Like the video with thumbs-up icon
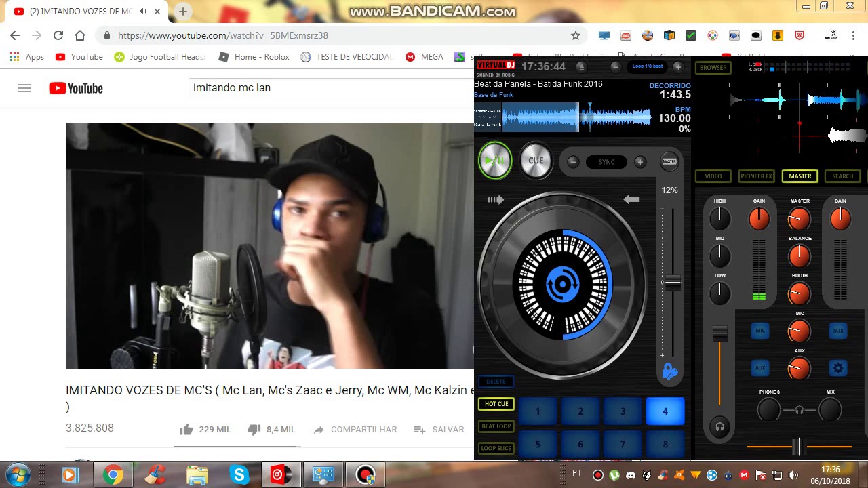The image size is (868, 488). pyautogui.click(x=186, y=430)
